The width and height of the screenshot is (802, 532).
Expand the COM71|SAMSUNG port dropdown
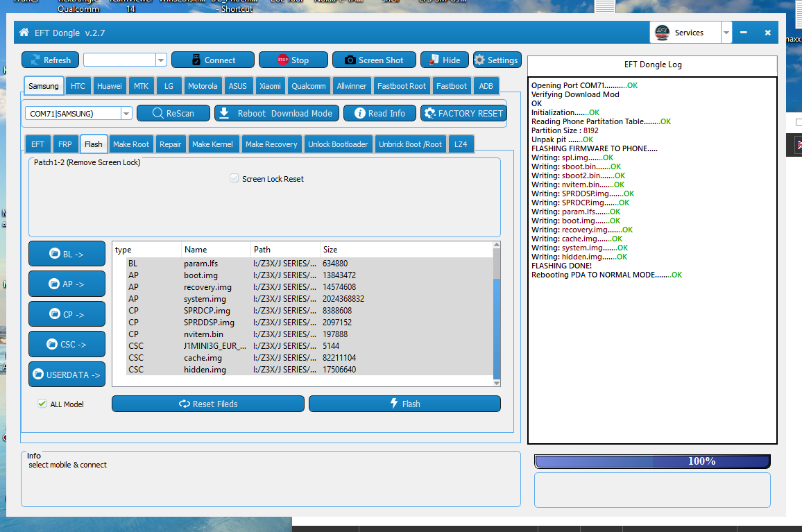[x=126, y=114]
